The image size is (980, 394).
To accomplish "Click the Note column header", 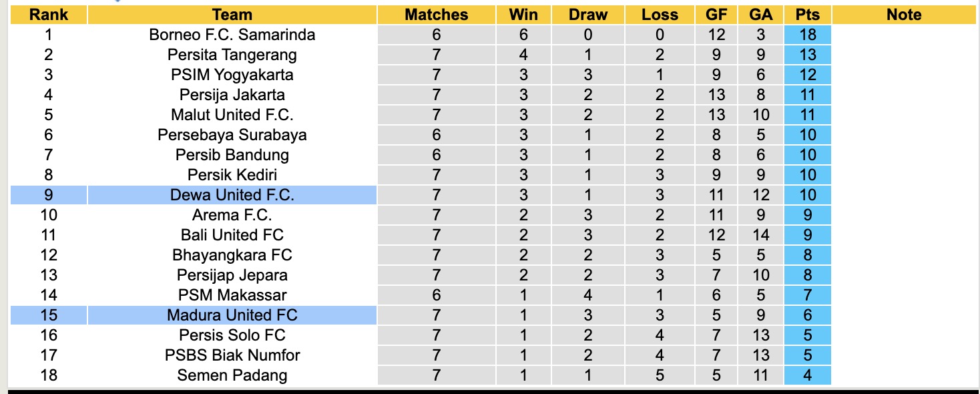I will 904,15.
